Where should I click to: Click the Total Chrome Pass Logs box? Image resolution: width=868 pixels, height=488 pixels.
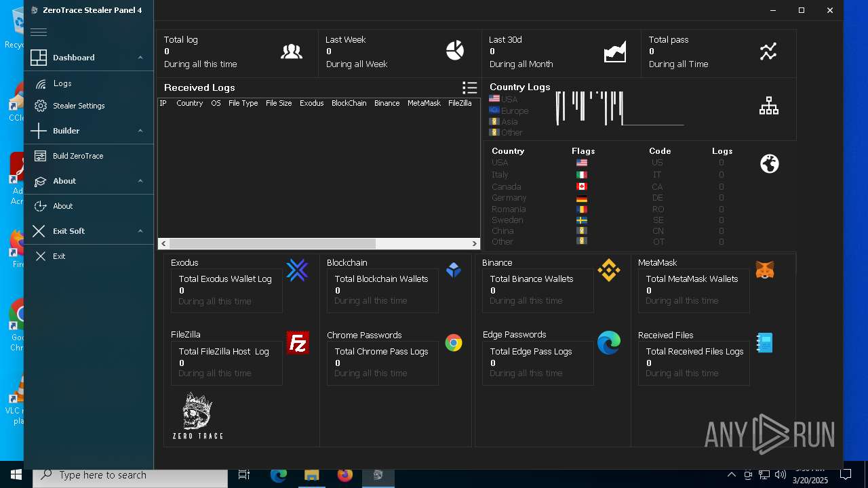pyautogui.click(x=382, y=363)
